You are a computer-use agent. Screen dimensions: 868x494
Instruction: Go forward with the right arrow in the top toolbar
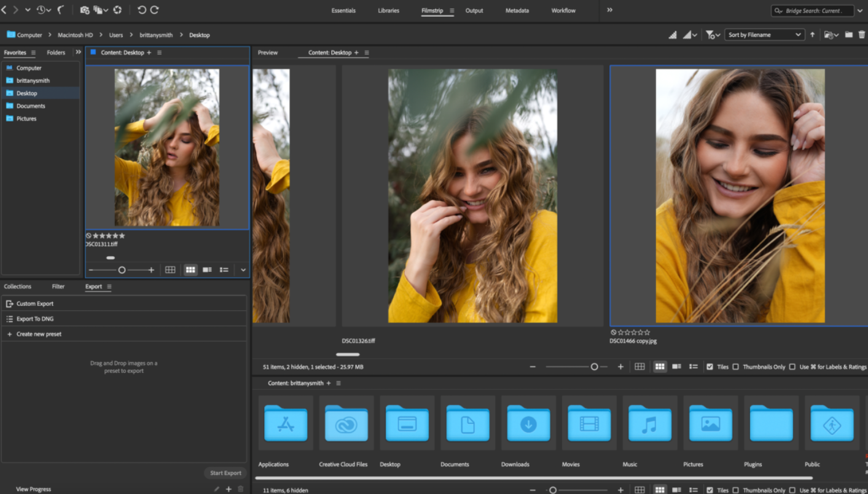pos(16,10)
